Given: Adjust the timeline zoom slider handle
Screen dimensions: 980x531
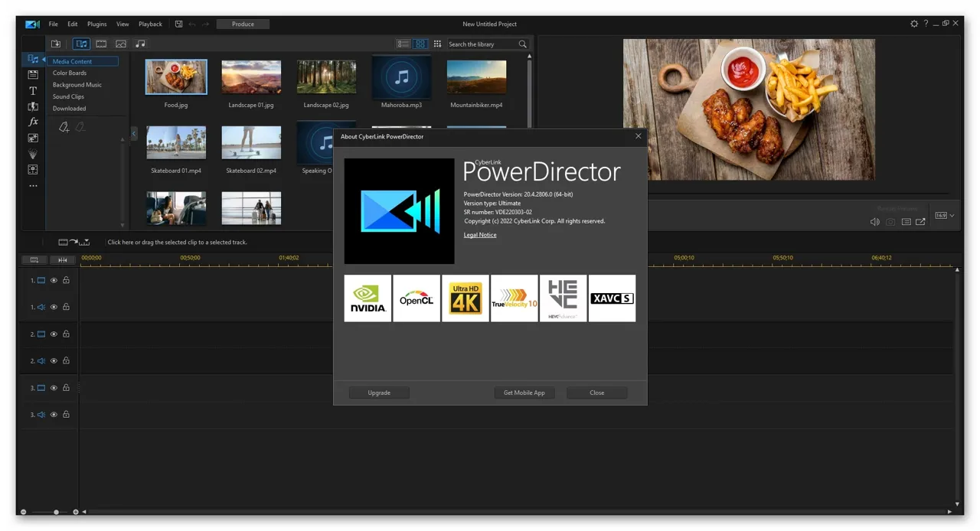Looking at the screenshot, I should (x=56, y=512).
